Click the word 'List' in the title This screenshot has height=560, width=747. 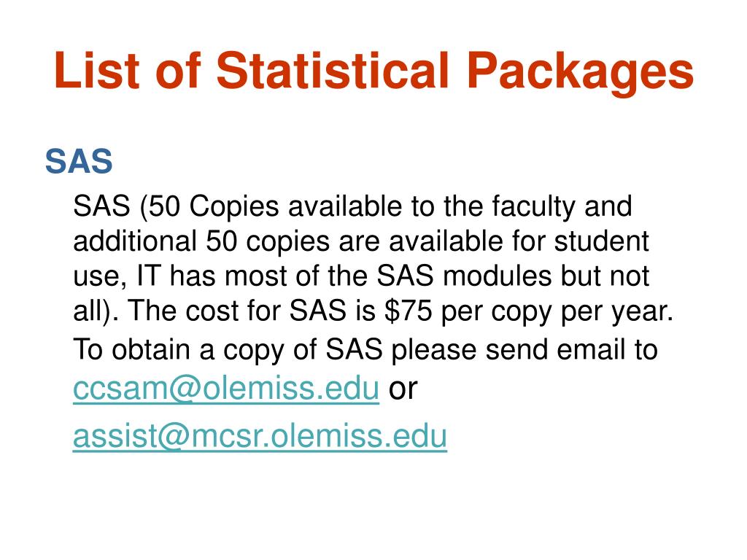click(97, 70)
